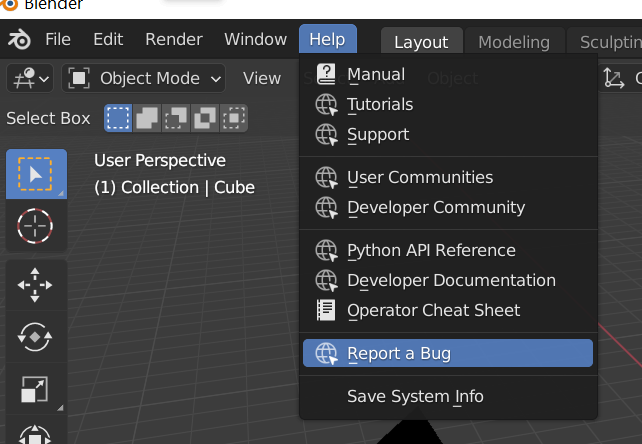Open Support in Help menu

coord(448,134)
